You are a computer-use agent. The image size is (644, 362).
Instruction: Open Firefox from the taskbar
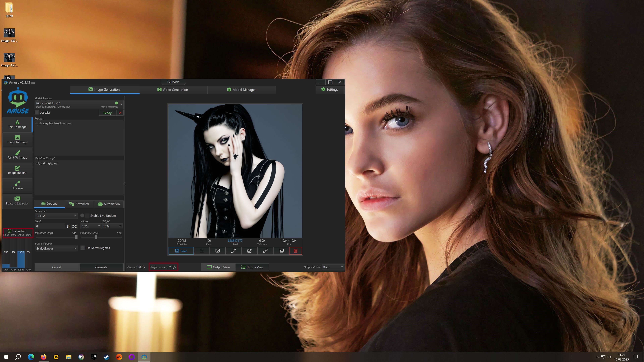[x=43, y=357]
